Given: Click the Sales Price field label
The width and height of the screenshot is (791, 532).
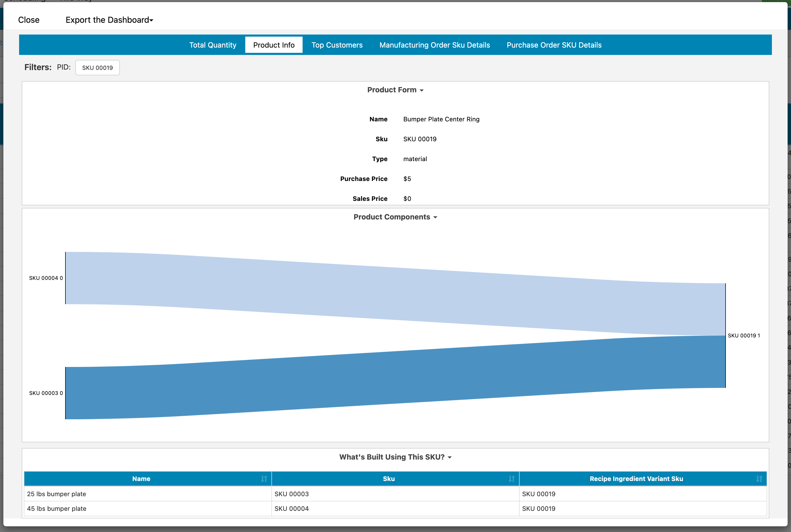Looking at the screenshot, I should 370,199.
